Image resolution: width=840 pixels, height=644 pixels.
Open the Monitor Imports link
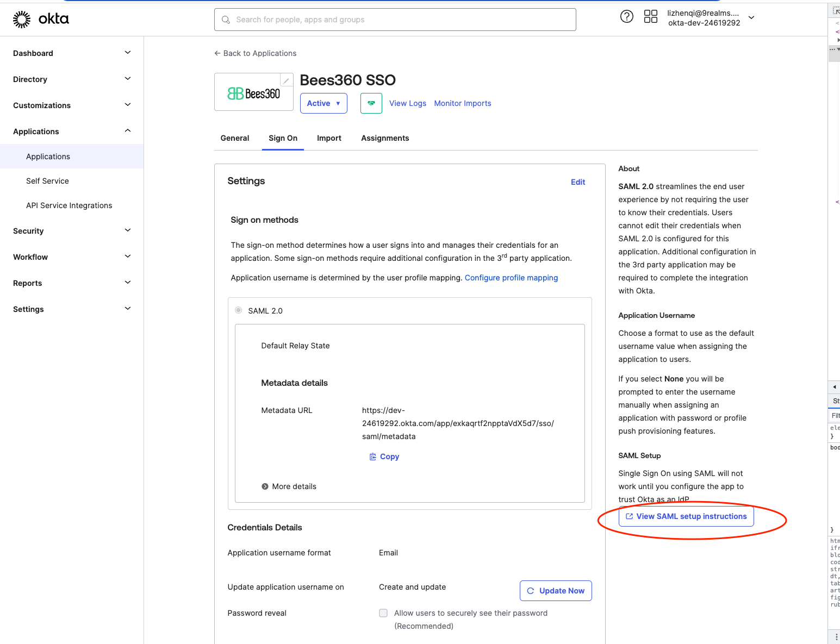[463, 103]
